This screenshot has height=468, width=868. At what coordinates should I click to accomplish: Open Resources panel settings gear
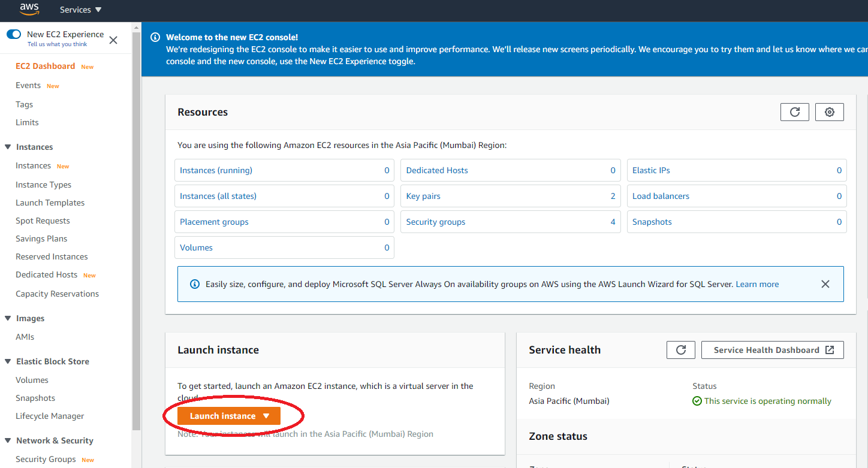[x=830, y=112]
